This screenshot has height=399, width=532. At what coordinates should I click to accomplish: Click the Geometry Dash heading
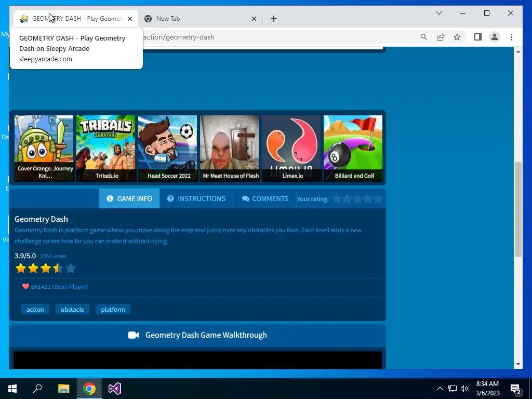41,219
